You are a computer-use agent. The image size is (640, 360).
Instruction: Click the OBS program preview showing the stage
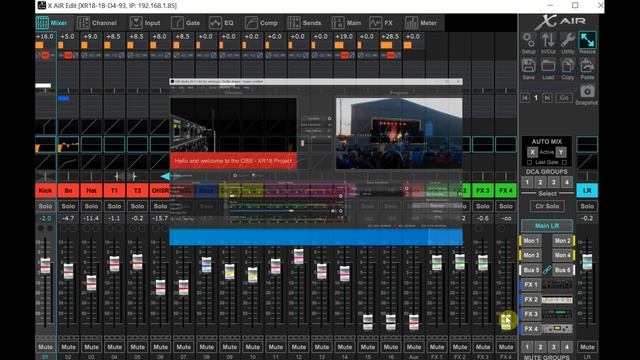(399, 133)
